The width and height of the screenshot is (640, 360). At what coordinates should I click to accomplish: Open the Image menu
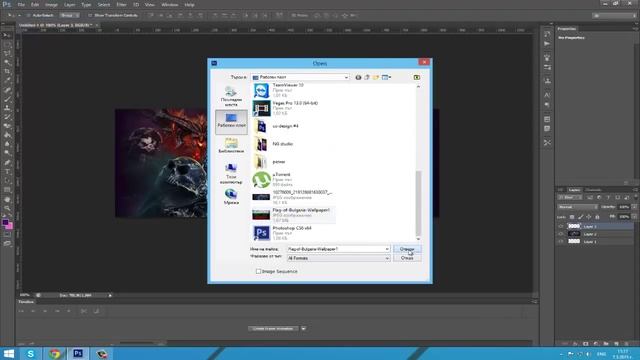coord(51,4)
